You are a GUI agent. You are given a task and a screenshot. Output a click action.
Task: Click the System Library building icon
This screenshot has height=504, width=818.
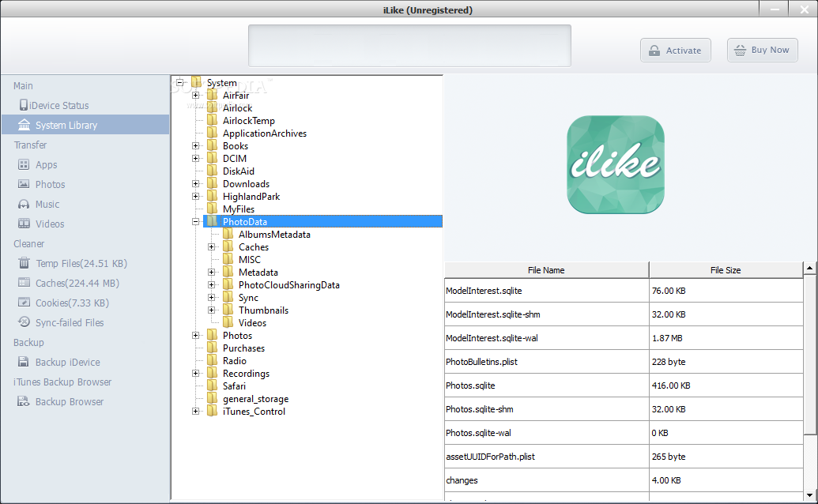(24, 125)
